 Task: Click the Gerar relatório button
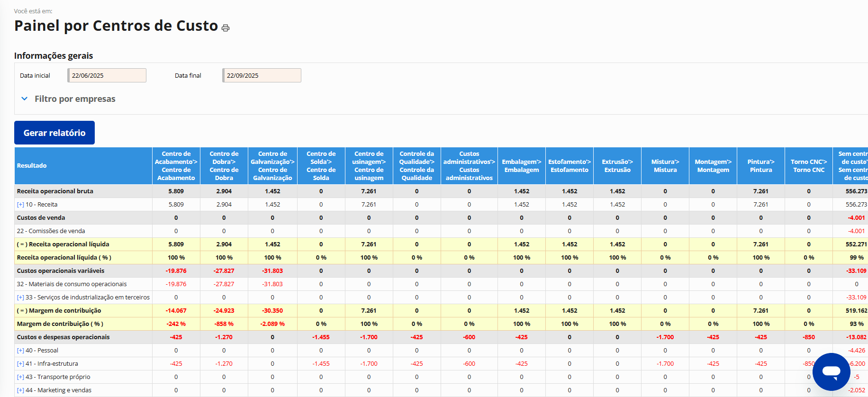[x=54, y=133]
